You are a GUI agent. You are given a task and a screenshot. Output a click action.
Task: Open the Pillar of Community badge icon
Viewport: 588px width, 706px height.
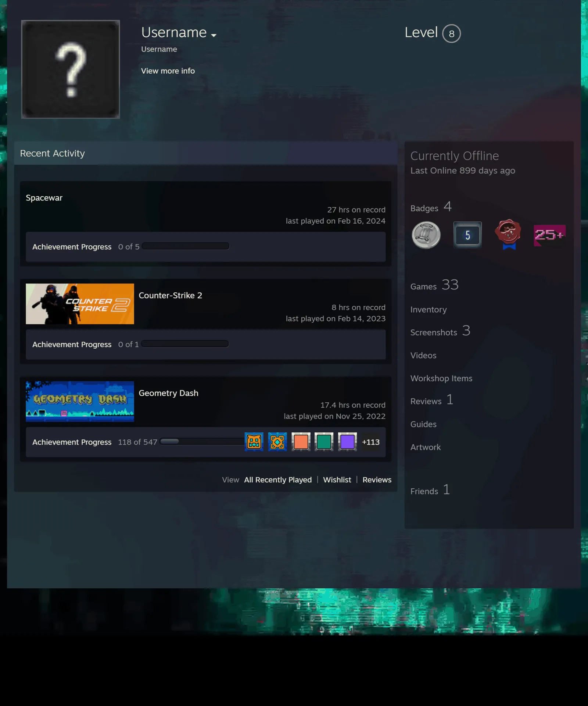[426, 235]
